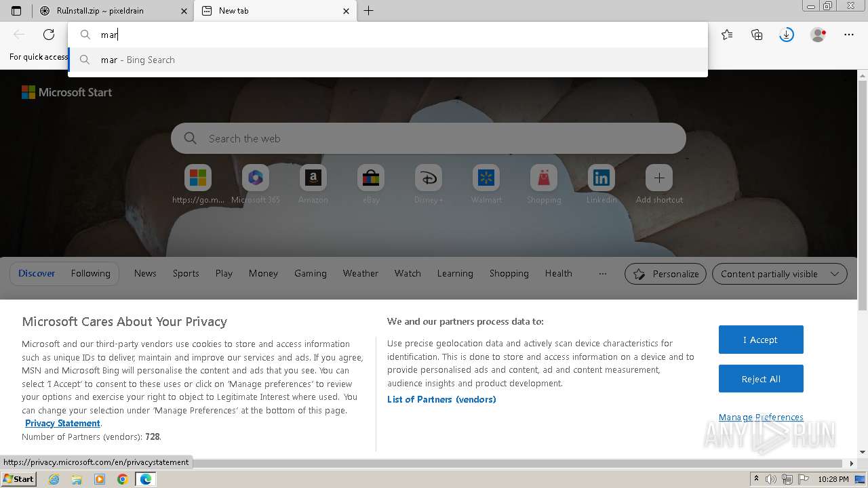Open File Explorer from the taskbar
This screenshot has height=488, width=868.
[77, 479]
